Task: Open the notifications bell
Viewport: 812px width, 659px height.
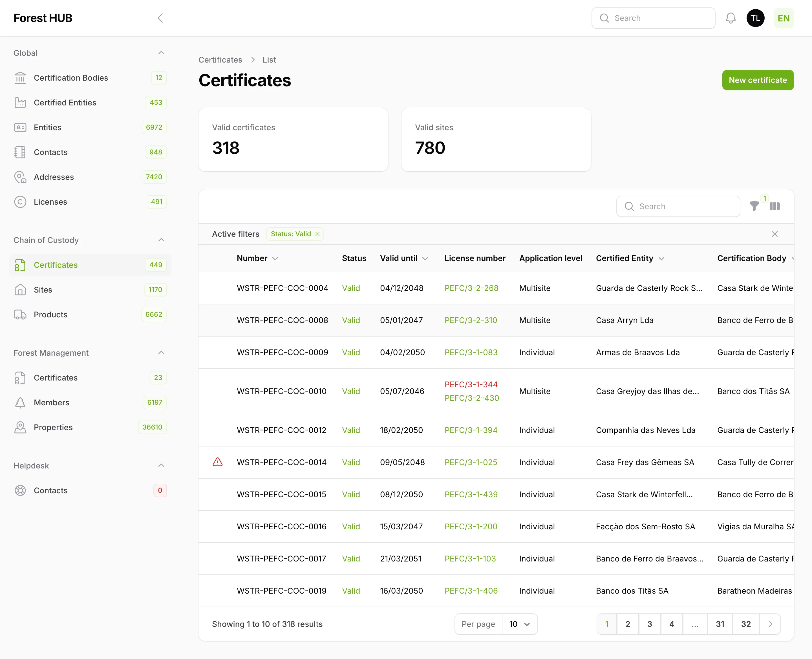Action: click(x=731, y=18)
